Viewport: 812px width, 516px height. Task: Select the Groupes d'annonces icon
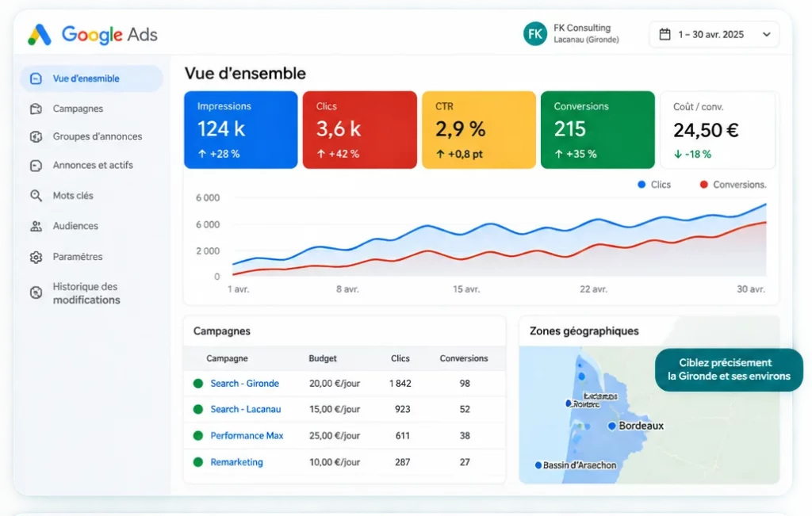click(x=36, y=136)
